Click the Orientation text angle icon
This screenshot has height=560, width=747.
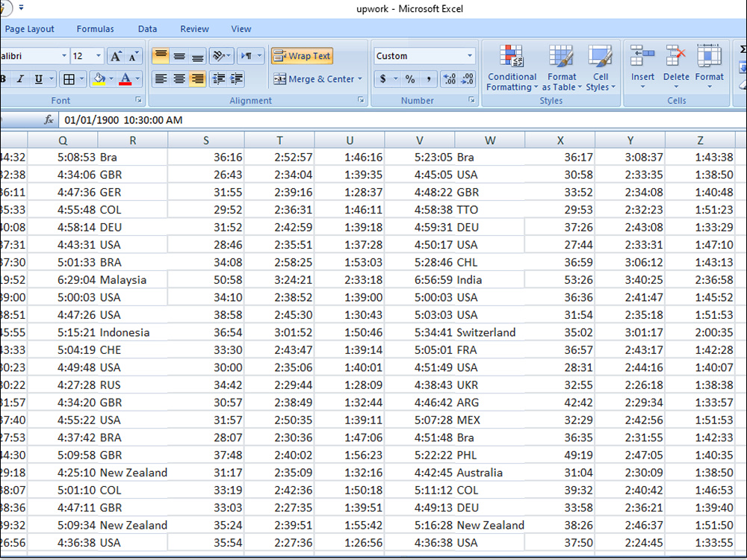point(219,56)
